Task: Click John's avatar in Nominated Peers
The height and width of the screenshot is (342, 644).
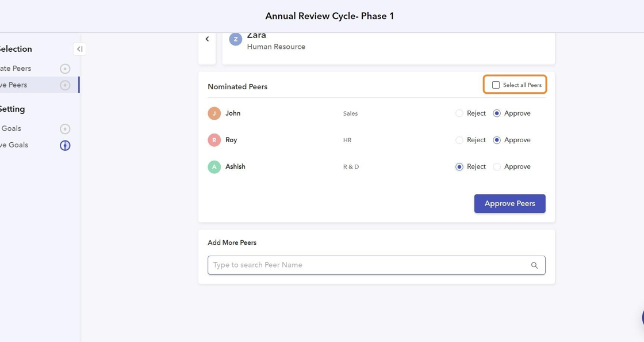Action: pyautogui.click(x=214, y=113)
